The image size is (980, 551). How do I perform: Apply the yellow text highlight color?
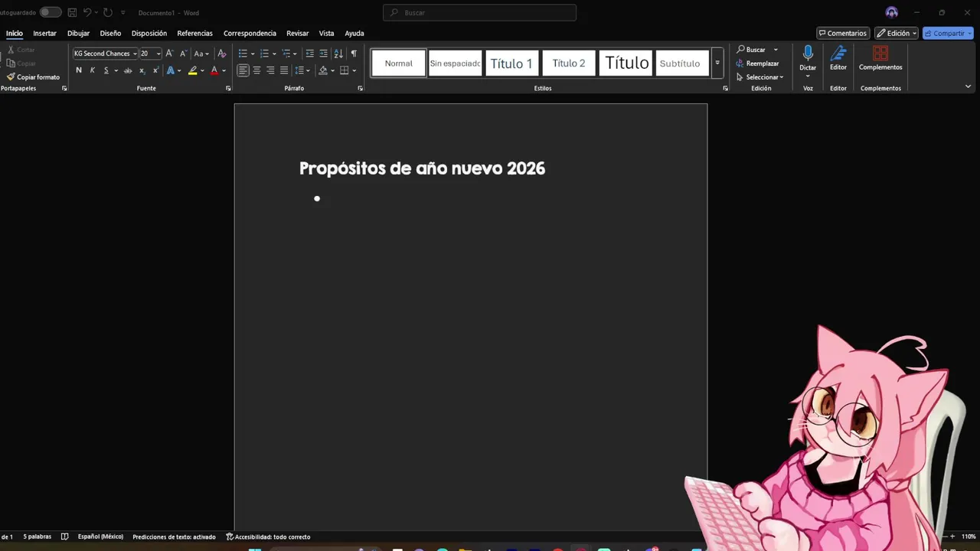(193, 70)
